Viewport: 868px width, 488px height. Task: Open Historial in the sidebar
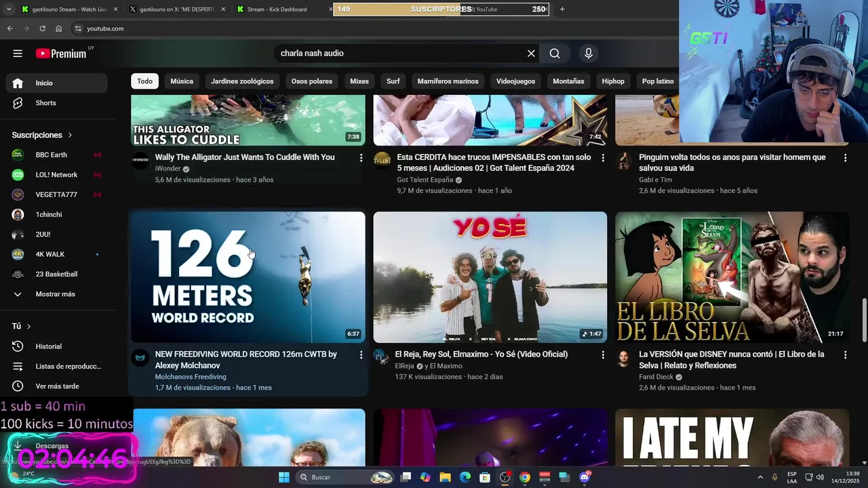(56, 346)
